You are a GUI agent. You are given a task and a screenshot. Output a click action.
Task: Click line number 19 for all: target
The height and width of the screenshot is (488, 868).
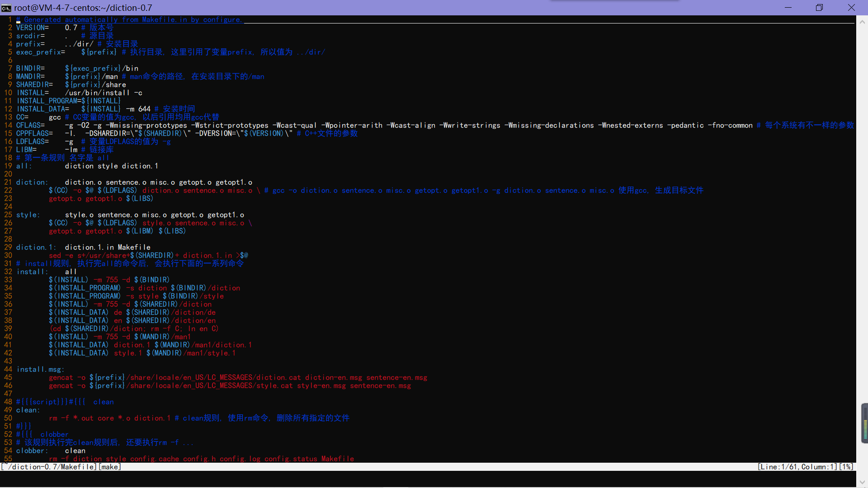coord(8,166)
